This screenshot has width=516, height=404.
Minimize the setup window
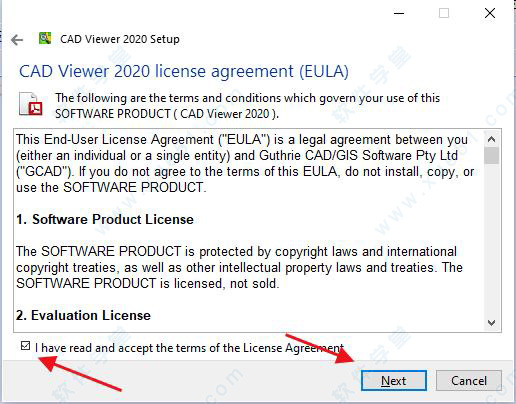point(399,13)
